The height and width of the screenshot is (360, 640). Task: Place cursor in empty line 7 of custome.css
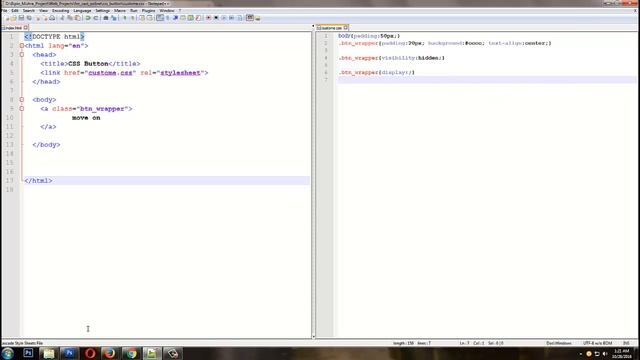(486, 80)
